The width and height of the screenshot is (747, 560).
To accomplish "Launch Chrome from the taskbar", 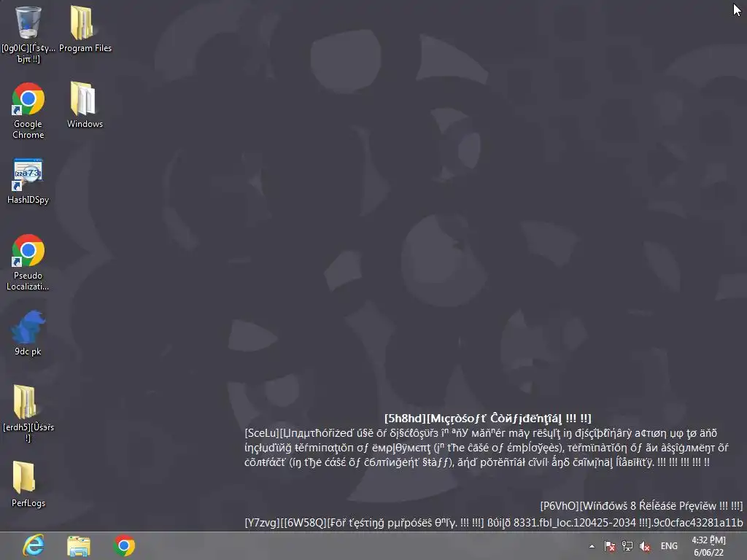I will 124,545.
